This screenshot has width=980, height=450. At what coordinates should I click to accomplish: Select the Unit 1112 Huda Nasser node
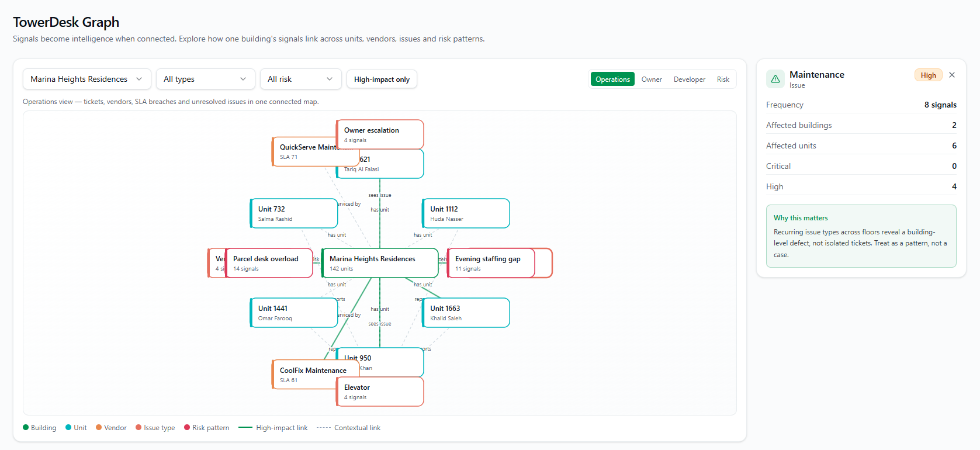click(x=466, y=213)
